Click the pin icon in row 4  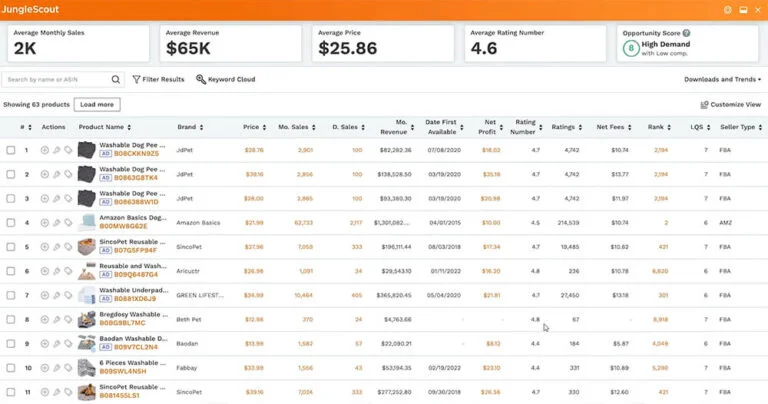click(x=57, y=223)
